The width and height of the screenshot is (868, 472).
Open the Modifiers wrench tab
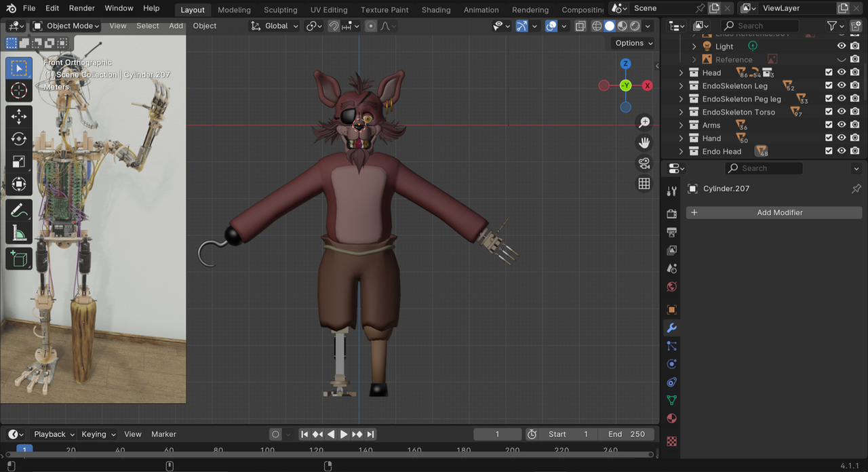[671, 328]
